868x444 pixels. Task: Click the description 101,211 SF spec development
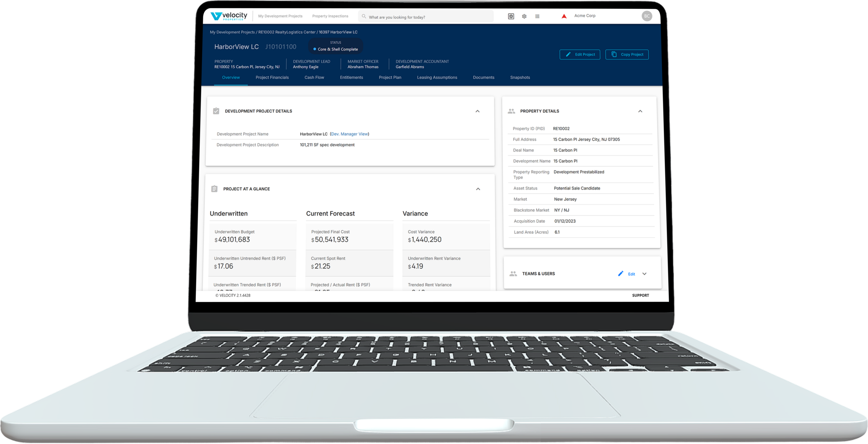coord(327,145)
